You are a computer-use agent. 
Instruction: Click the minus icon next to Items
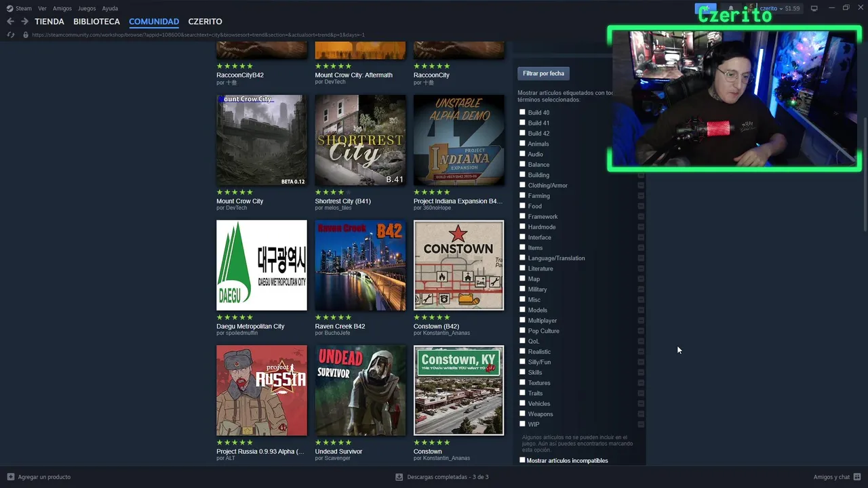(641, 248)
